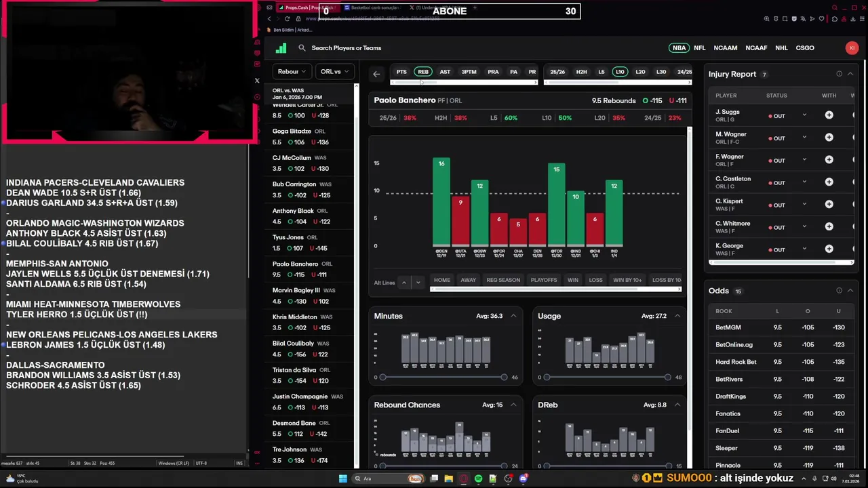Open the KI user avatar menu
The width and height of the screenshot is (868, 488).
852,48
